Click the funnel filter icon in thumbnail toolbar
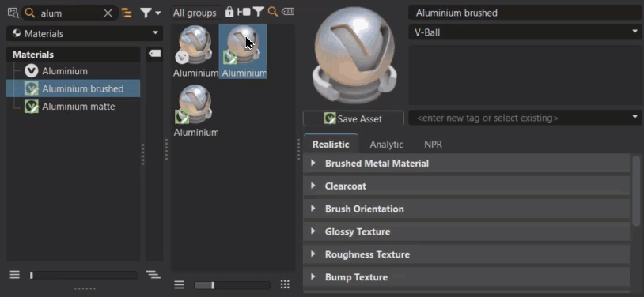Image resolution: width=644 pixels, height=297 pixels. point(258,13)
